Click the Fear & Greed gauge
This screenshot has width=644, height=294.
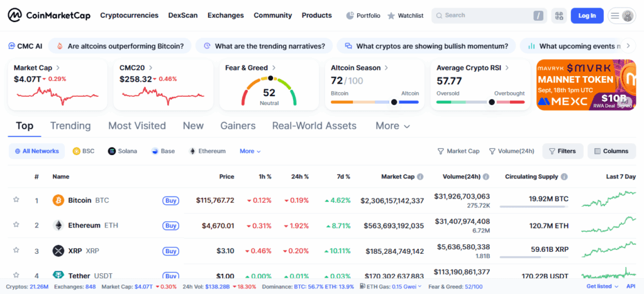click(269, 90)
